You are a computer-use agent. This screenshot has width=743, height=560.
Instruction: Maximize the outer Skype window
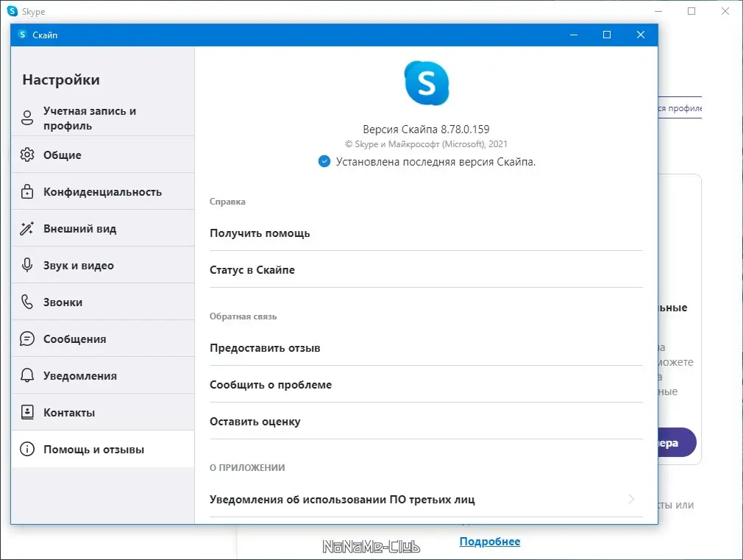pos(692,11)
